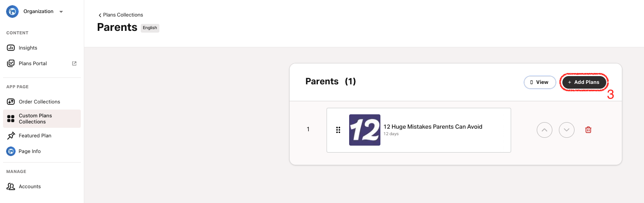Open 12 Huge Mistakes Parents Can Avoid
644x203 pixels.
coord(433,127)
